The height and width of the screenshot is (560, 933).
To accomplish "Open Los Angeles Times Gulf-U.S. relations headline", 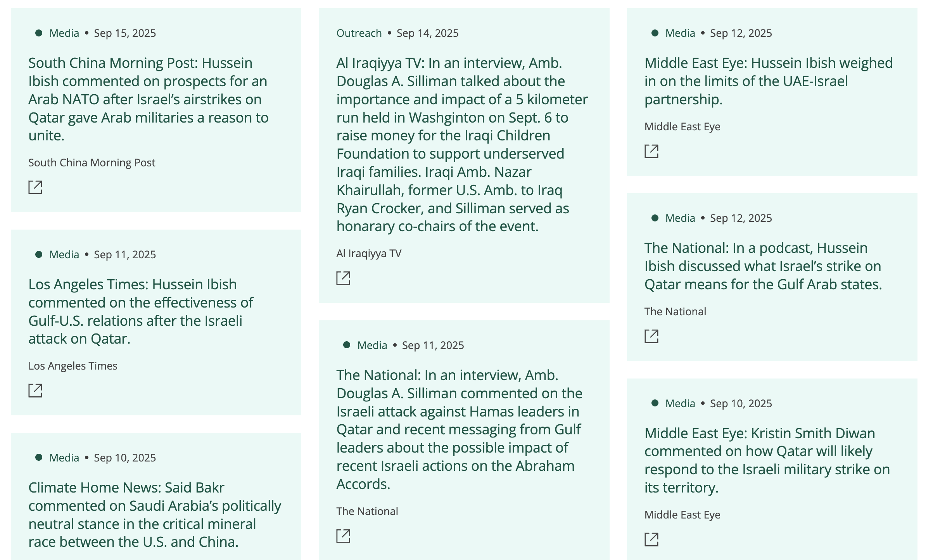I will pos(140,311).
